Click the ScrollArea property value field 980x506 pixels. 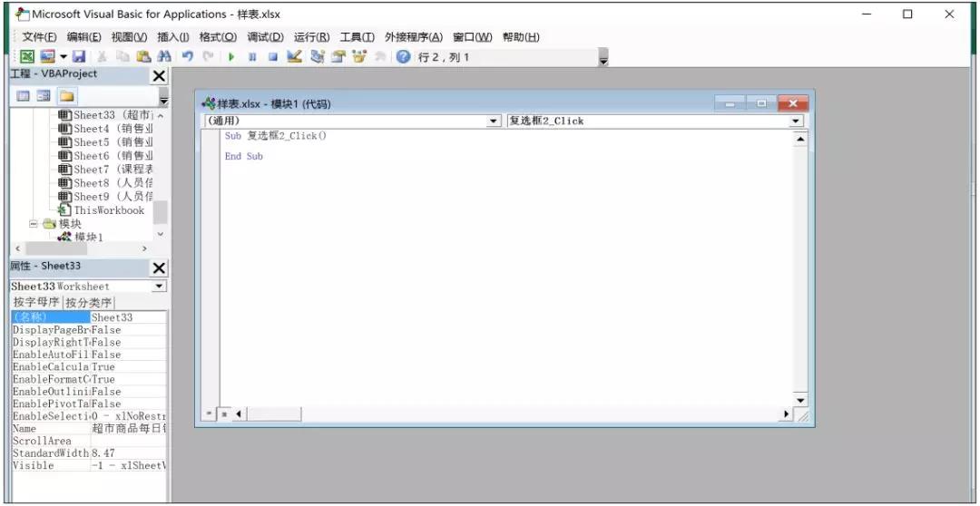click(x=129, y=441)
